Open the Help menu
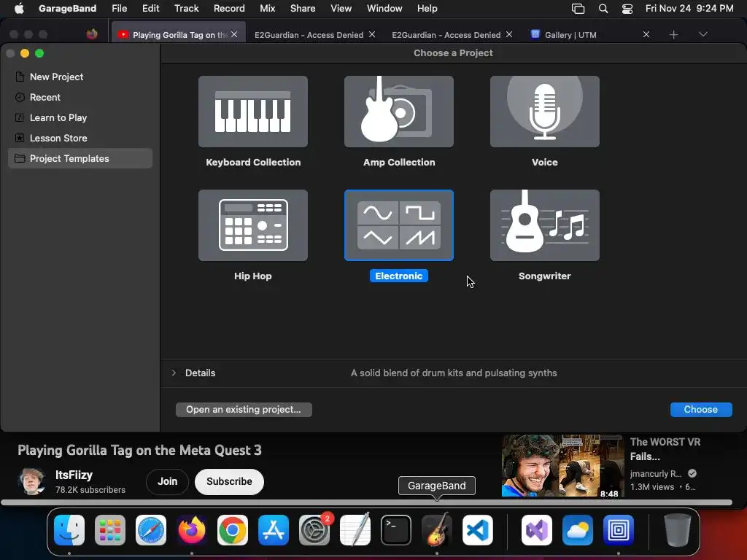Image resolution: width=747 pixels, height=560 pixels. pyautogui.click(x=427, y=8)
